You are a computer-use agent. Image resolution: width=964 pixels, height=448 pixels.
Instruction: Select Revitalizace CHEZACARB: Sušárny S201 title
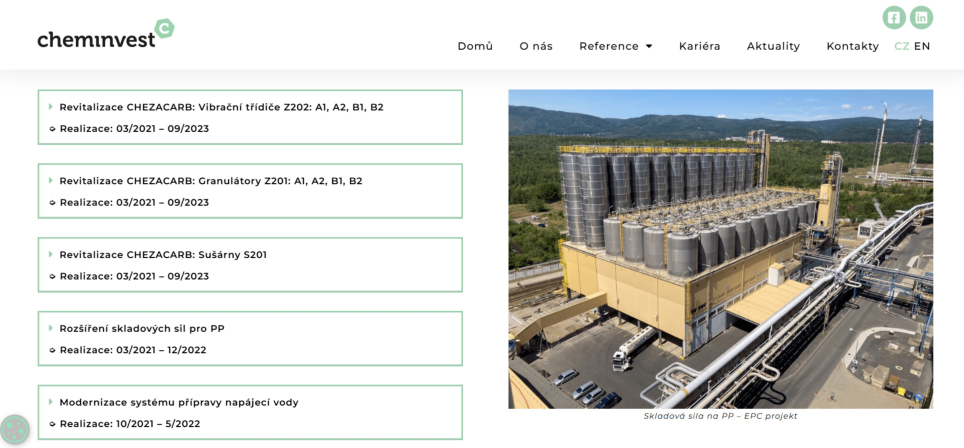pos(163,254)
